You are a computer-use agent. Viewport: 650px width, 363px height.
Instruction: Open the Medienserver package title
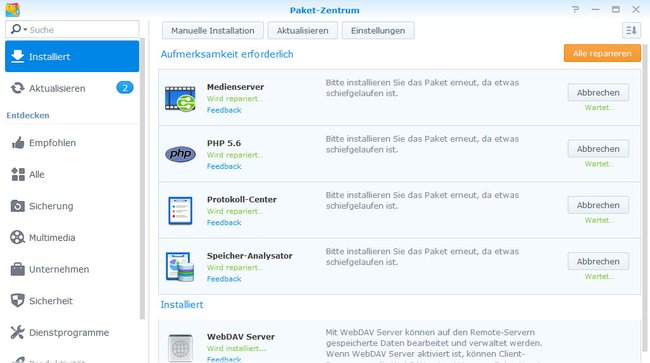click(235, 87)
